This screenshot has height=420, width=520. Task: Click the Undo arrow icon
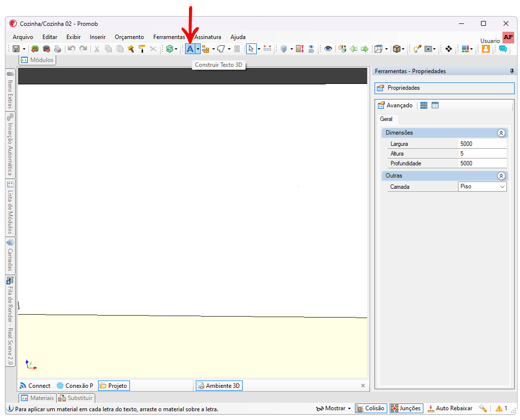click(x=71, y=49)
